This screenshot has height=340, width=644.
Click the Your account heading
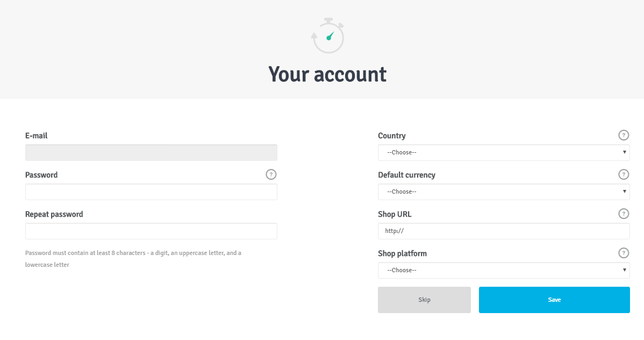[x=327, y=74]
